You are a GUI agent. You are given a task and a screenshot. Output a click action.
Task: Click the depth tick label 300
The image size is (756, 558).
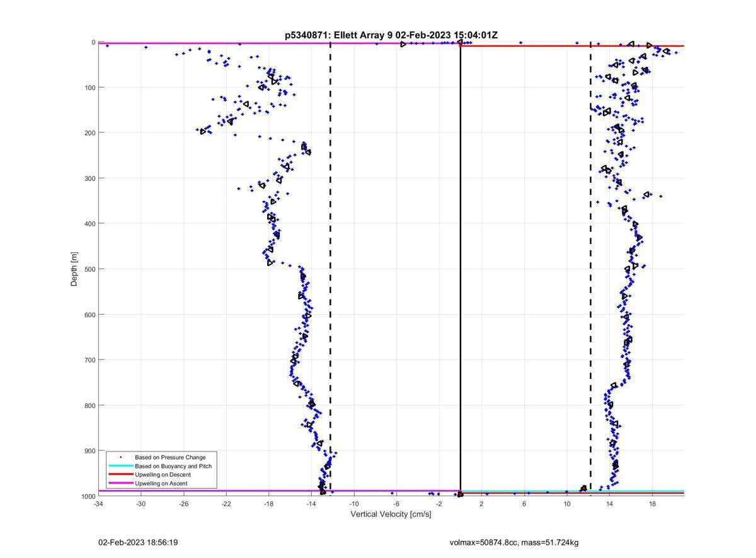89,178
